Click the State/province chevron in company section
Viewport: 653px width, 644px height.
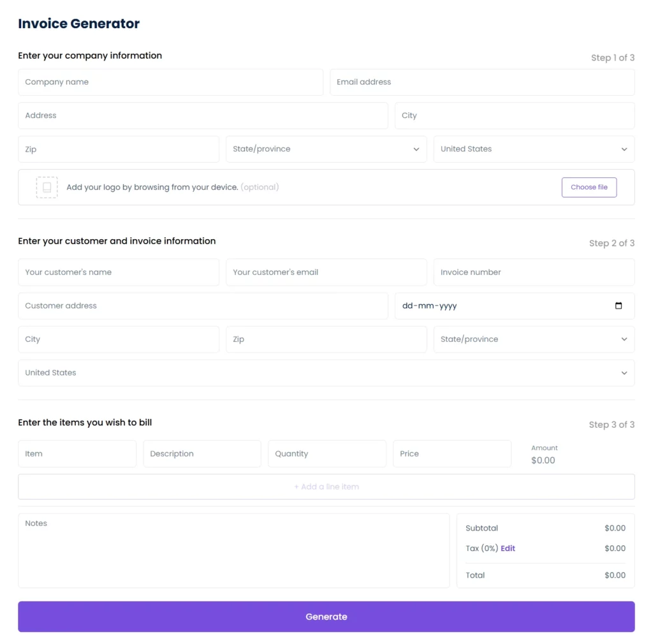tap(415, 149)
